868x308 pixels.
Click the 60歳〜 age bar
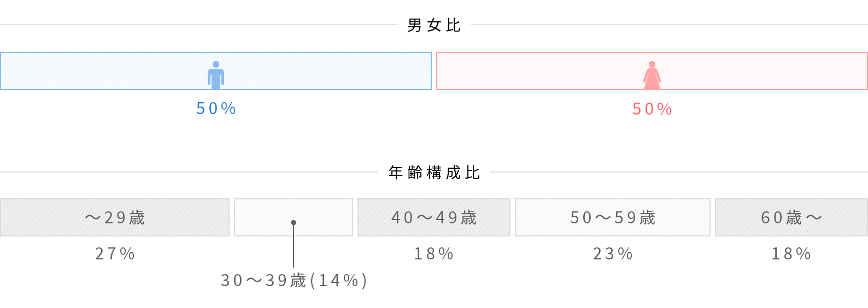click(791, 217)
